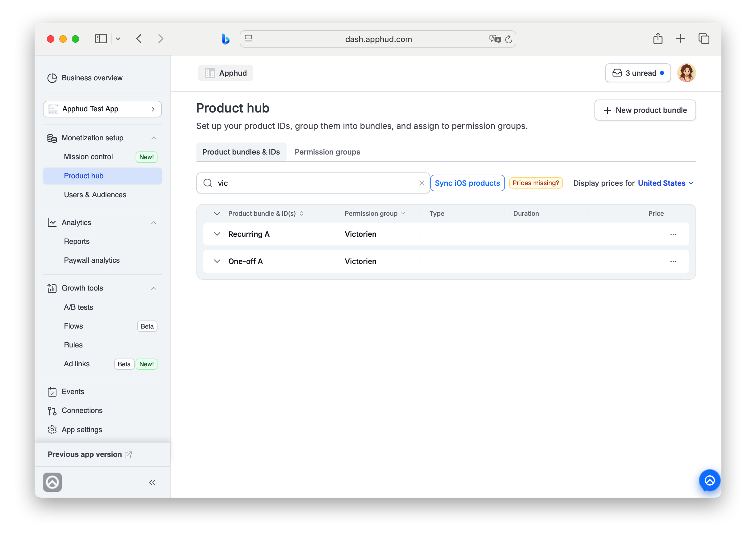Expand the Recurring A bundle row
The height and width of the screenshot is (544, 756).
(217, 234)
